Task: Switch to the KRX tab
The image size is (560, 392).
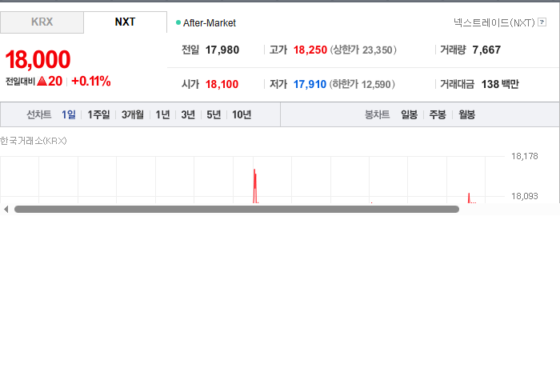Action: [x=42, y=22]
